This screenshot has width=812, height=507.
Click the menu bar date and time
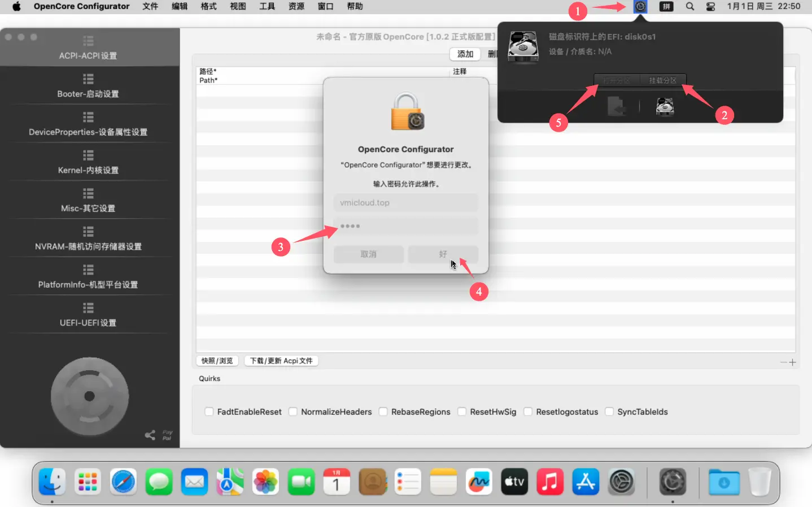click(763, 6)
